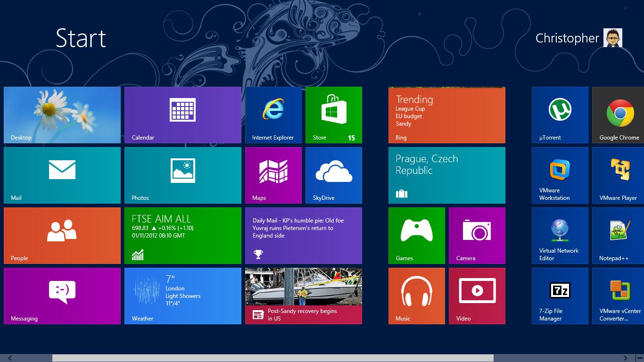This screenshot has width=644, height=362.
Task: Open the Maps tile
Action: 273,175
